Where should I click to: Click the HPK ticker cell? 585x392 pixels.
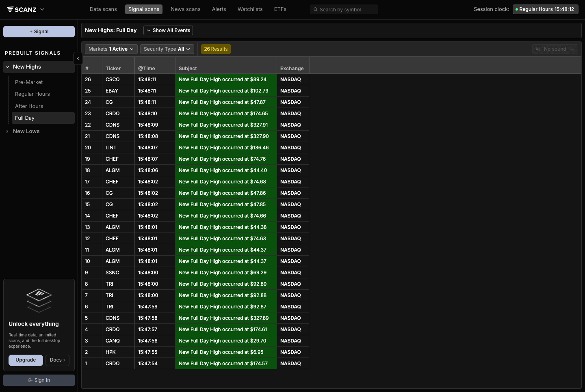tap(118, 352)
